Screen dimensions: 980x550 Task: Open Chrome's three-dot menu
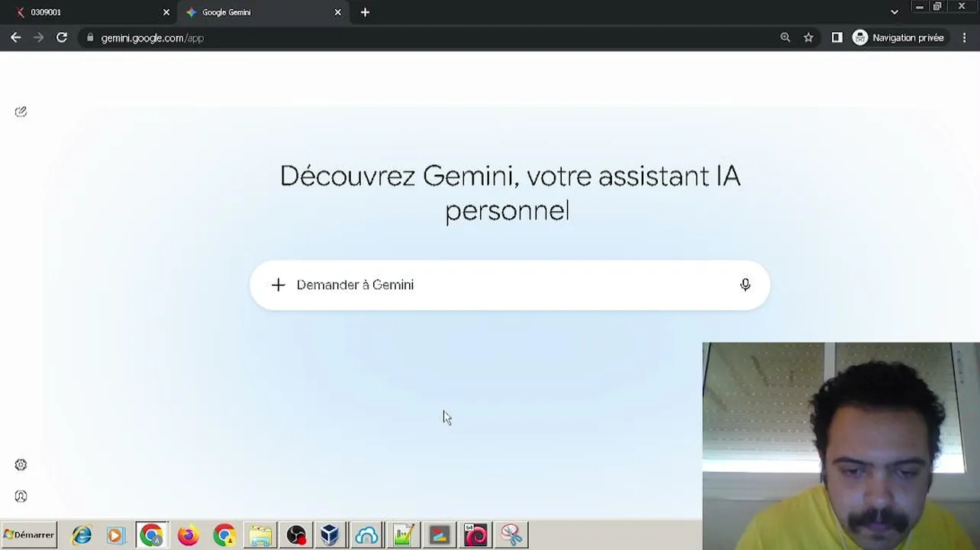coord(965,37)
